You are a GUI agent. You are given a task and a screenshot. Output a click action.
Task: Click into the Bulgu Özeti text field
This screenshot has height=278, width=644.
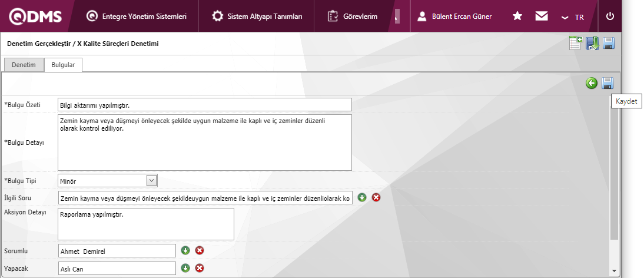coord(204,105)
